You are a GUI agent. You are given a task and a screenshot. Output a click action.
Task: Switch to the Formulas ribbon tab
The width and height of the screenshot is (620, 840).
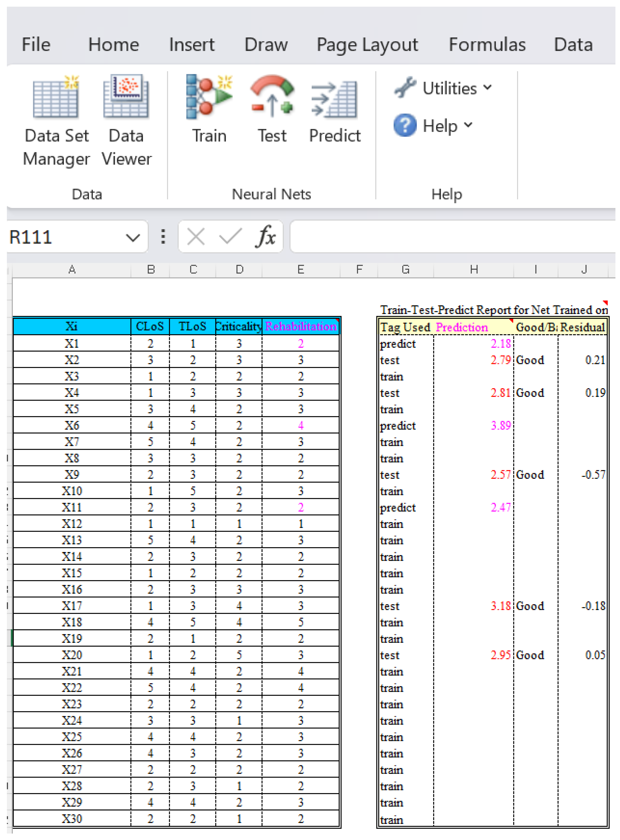[487, 45]
